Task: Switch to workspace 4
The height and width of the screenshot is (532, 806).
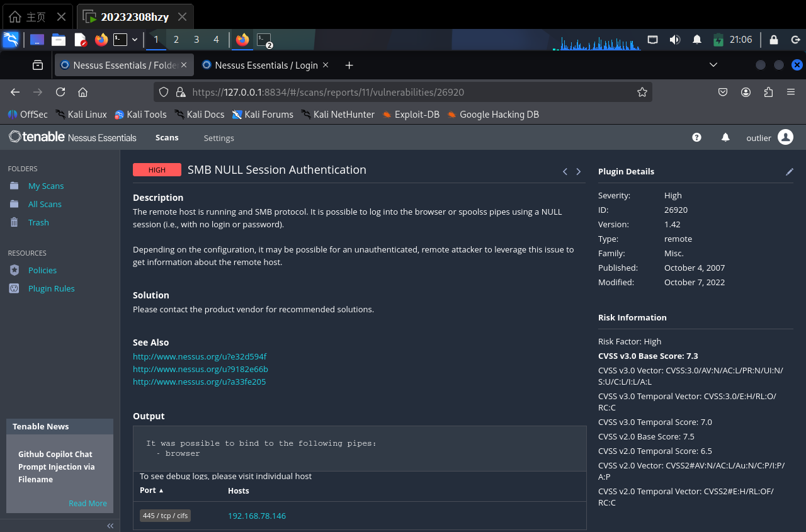Action: pos(216,40)
